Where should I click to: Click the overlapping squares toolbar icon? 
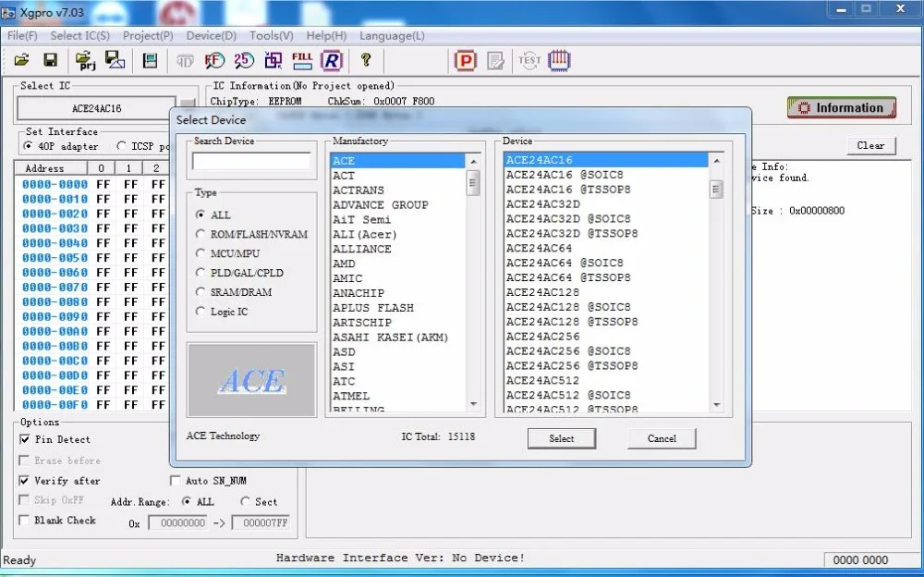(273, 60)
